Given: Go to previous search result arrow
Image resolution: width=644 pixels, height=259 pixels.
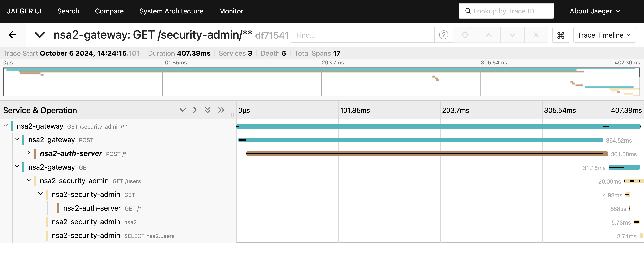Looking at the screenshot, I should (489, 35).
